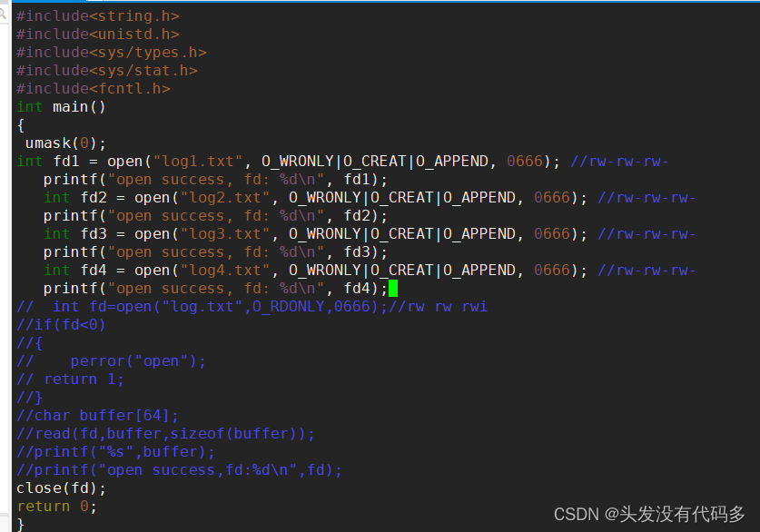Click the "log4.txt" string literal
760x532 pixels.
225,271
